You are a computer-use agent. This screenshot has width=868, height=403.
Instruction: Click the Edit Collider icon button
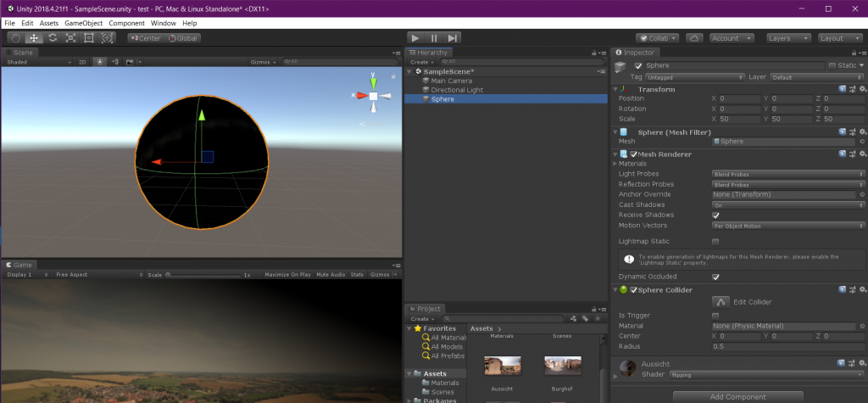point(720,302)
